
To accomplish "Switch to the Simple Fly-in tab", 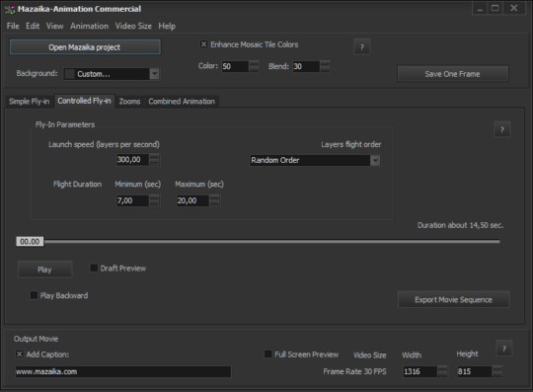I will 30,102.
